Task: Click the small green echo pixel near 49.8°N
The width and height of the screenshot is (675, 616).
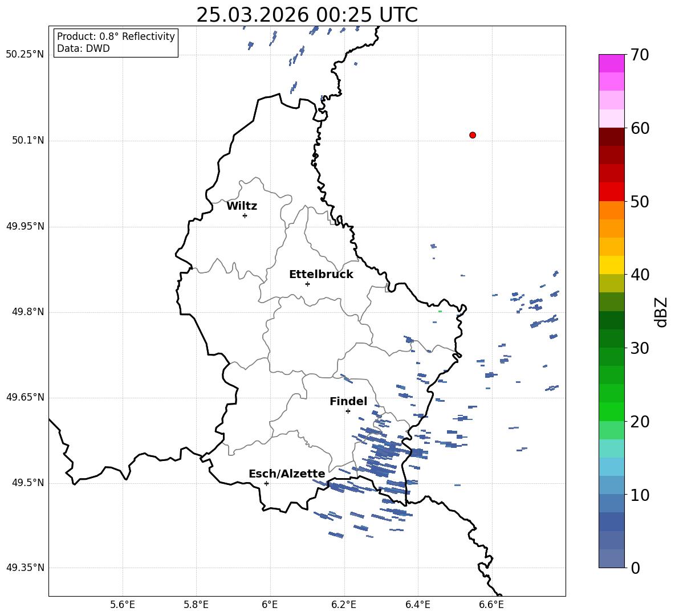Action: (440, 312)
